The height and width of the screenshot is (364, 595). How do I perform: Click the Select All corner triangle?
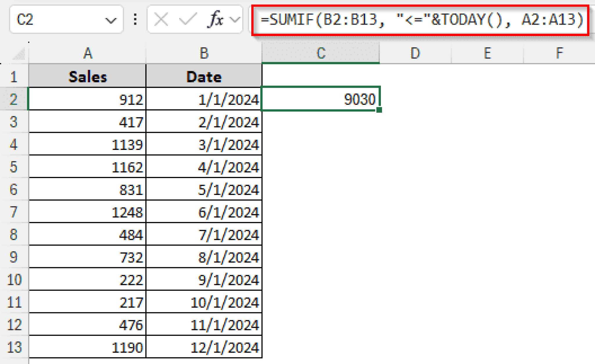(19, 54)
